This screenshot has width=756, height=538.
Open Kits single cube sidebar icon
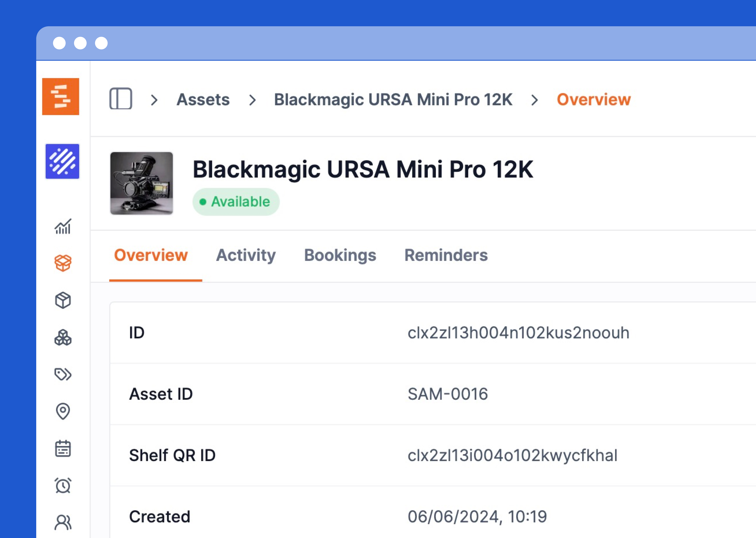[x=63, y=300]
